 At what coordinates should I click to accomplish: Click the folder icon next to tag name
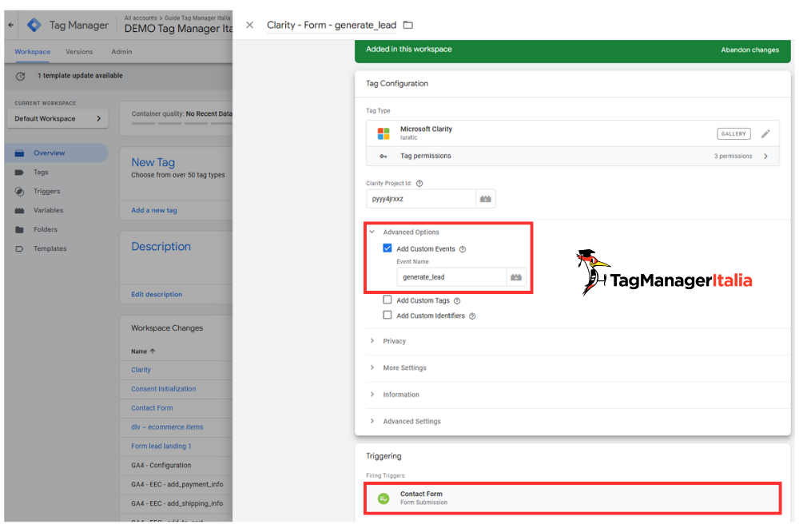[408, 25]
